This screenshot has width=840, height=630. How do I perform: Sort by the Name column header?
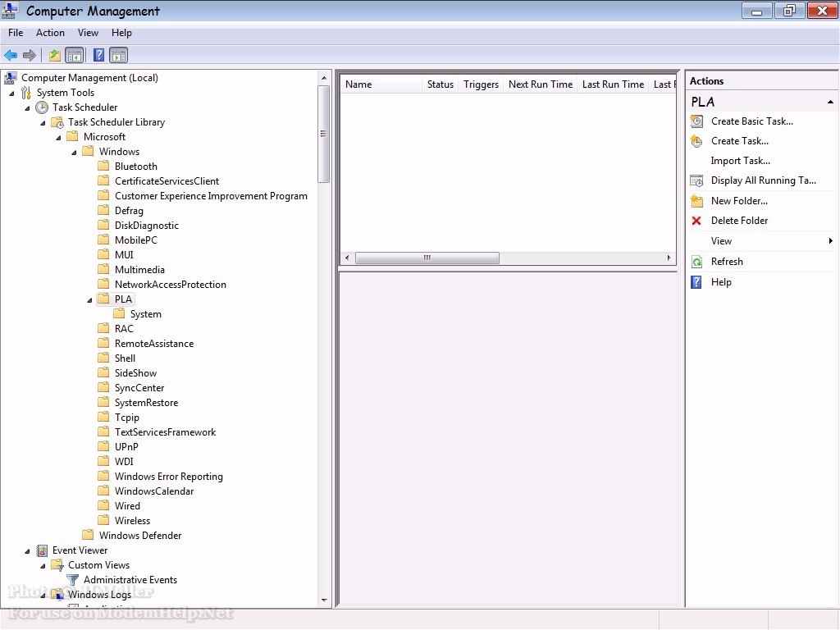(381, 84)
